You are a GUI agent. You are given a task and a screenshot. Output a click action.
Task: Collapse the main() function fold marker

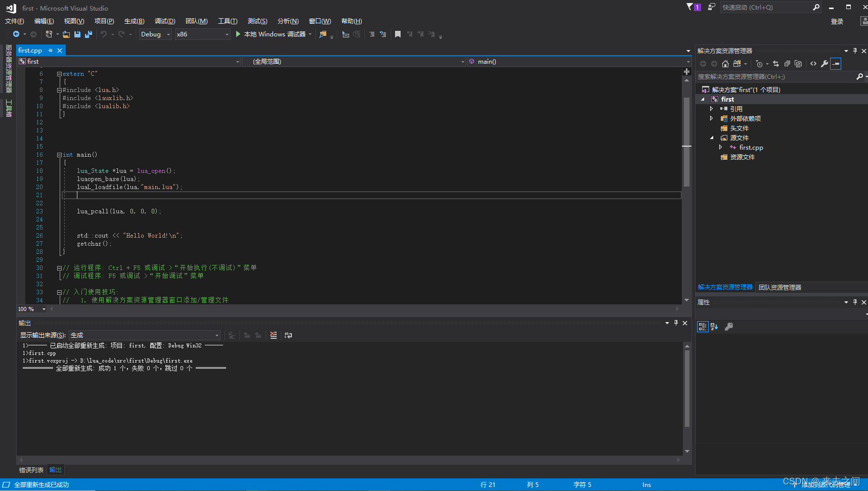pos(59,155)
